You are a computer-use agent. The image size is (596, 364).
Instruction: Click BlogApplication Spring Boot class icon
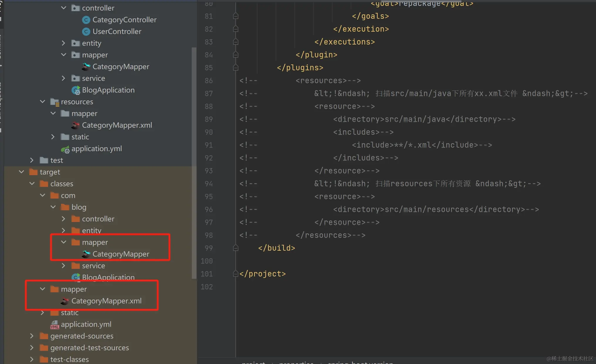click(x=76, y=90)
